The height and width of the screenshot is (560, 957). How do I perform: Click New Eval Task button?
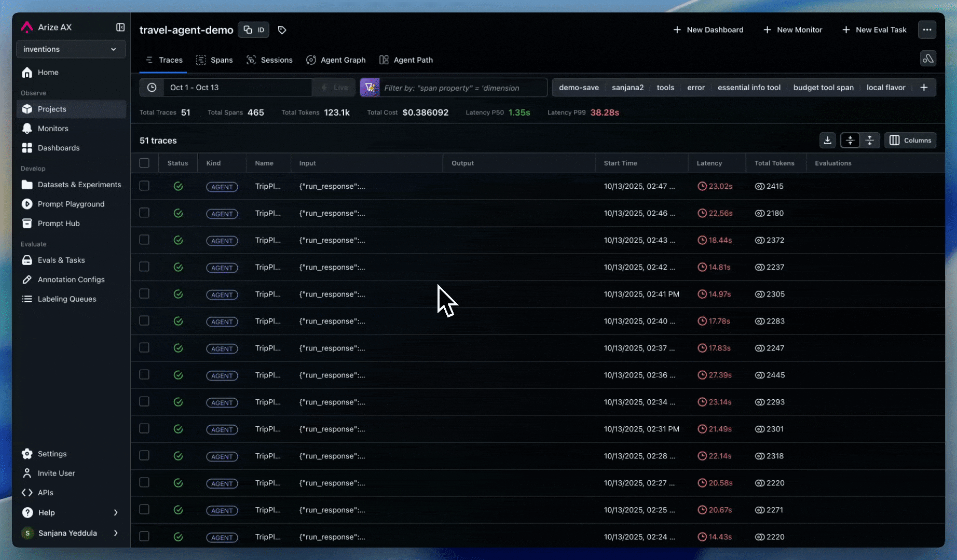tap(874, 30)
